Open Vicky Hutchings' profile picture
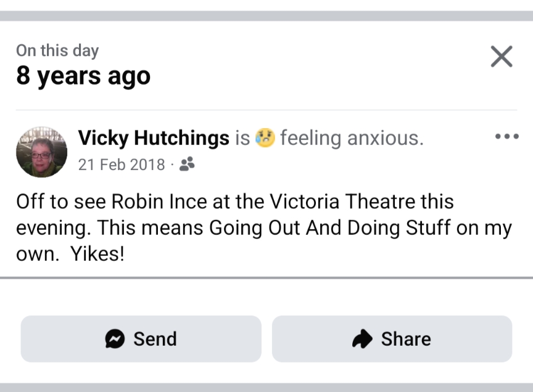Image resolution: width=533 pixels, height=392 pixels. [x=41, y=152]
